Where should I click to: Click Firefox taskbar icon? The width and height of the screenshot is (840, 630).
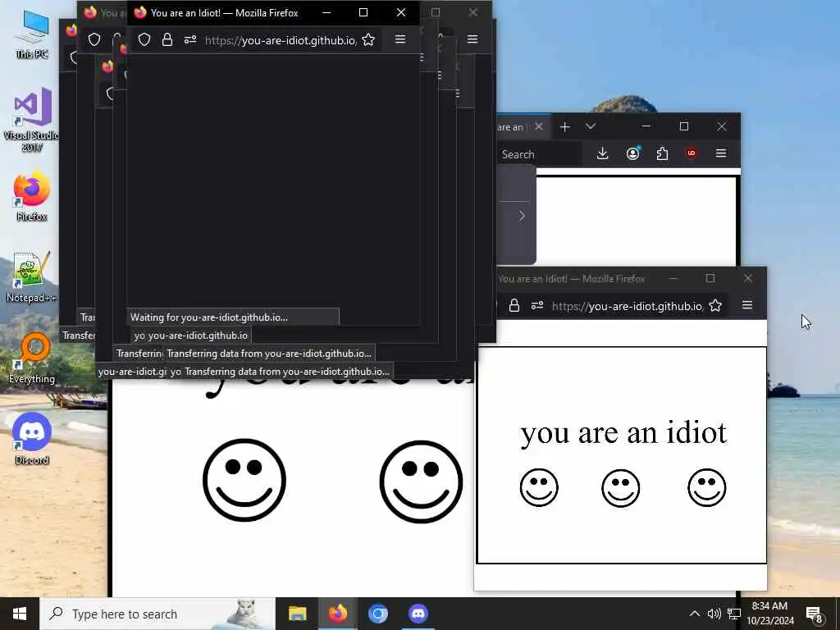click(337, 614)
